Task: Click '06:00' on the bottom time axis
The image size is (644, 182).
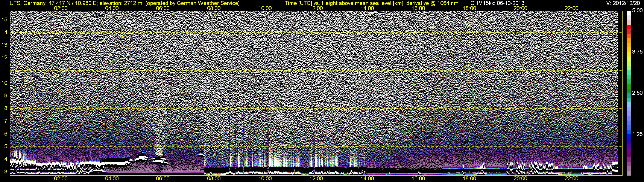Action: 163,179
